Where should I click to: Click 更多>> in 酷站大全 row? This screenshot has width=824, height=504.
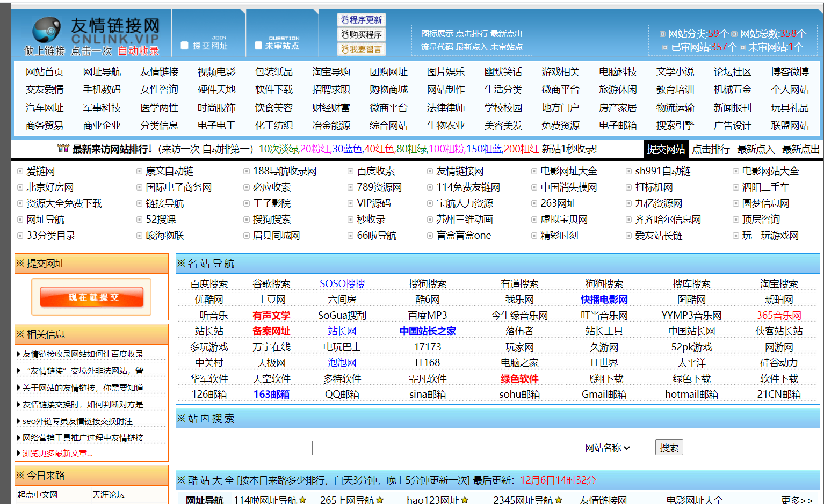pos(797,500)
